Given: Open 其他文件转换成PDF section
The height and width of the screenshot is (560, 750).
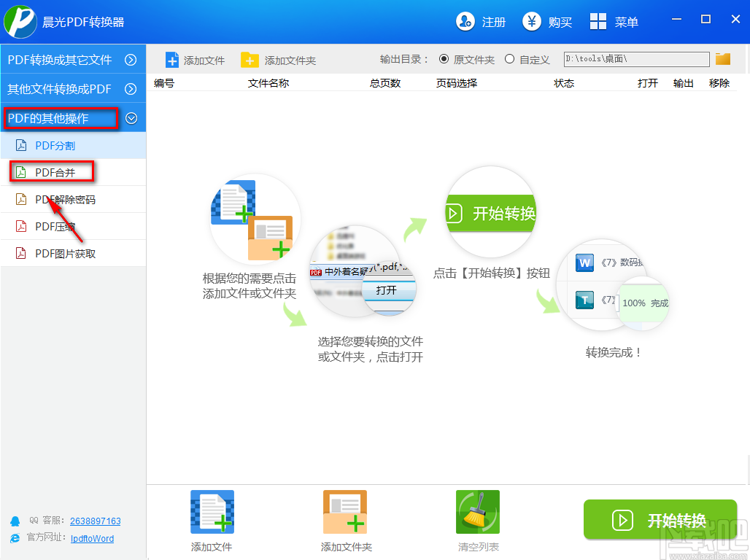Looking at the screenshot, I should [x=73, y=88].
